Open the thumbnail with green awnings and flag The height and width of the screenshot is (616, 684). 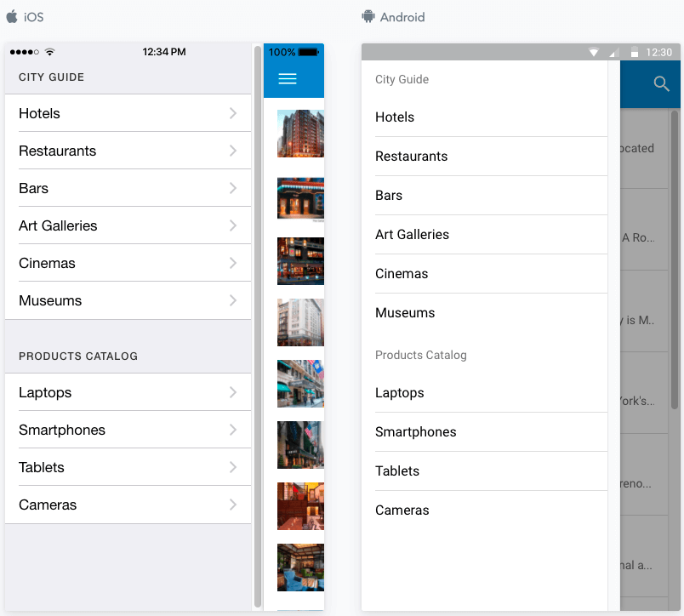300,384
